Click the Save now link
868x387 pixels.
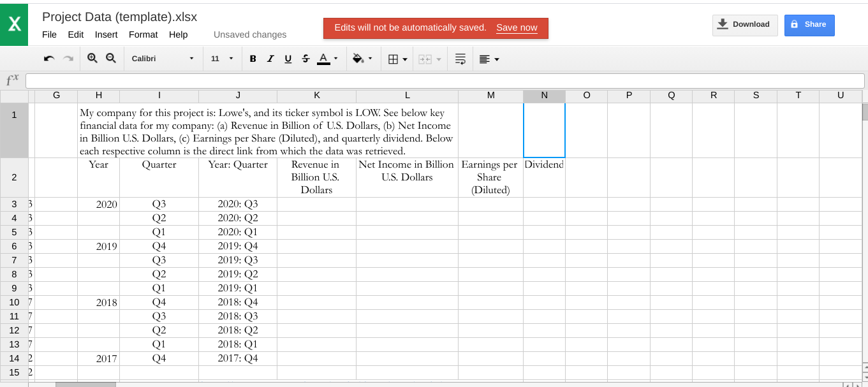[x=517, y=28]
